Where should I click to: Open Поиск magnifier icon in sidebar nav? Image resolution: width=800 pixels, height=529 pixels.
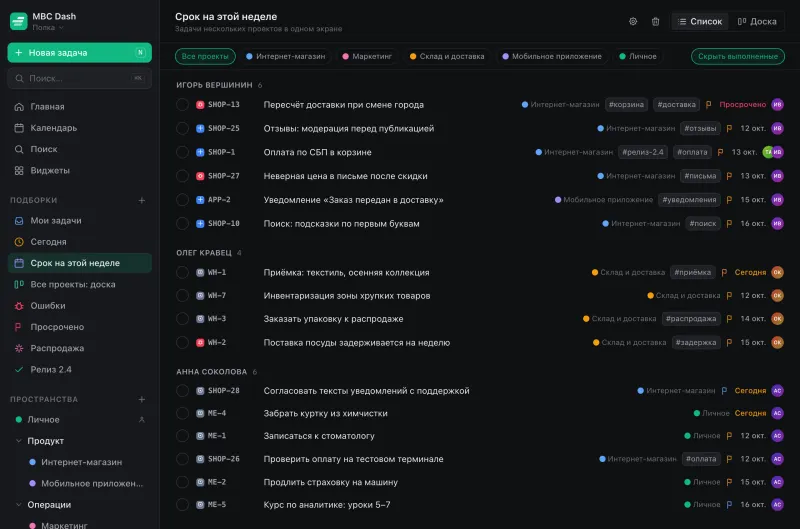coord(19,149)
